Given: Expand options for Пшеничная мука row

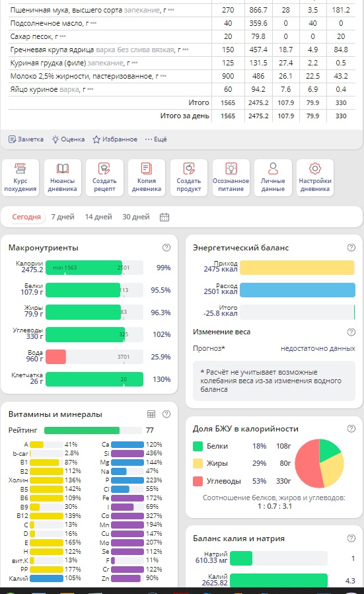Looking at the screenshot, I should pos(171,10).
